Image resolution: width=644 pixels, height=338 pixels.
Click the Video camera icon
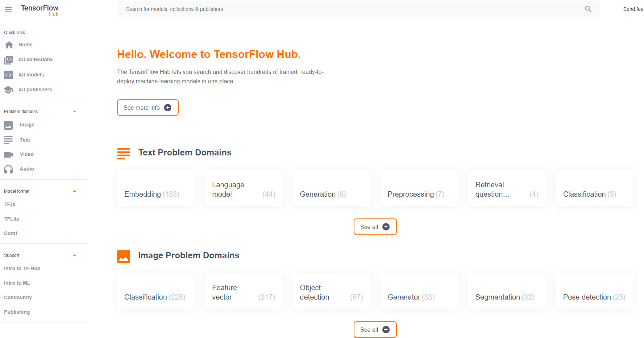[x=8, y=155]
